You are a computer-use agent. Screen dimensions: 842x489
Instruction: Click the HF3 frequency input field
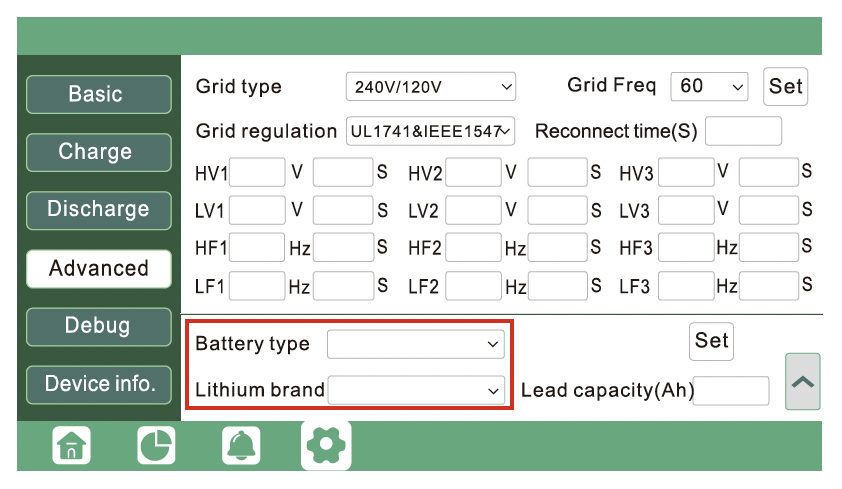click(686, 247)
